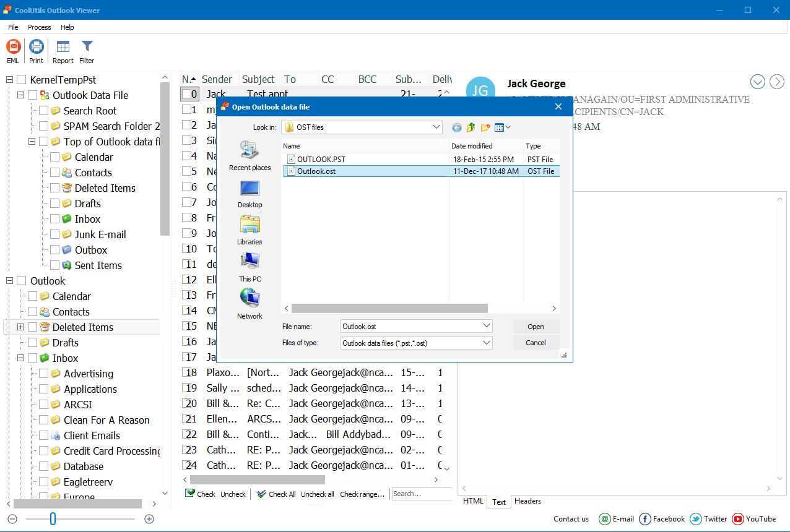This screenshot has width=790, height=532.
Task: Close the Open Outlook data file dialog
Action: [x=558, y=106]
